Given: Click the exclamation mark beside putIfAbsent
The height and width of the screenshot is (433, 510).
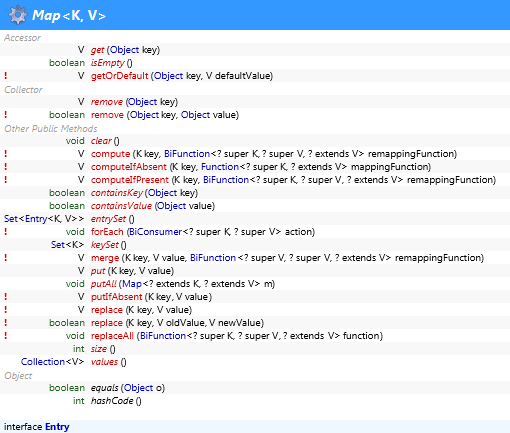Looking at the screenshot, I should (x=6, y=297).
